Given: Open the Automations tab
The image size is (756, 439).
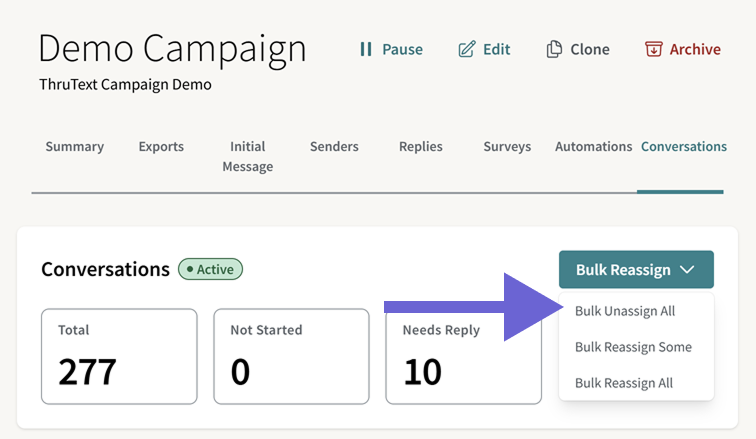Looking at the screenshot, I should point(594,146).
